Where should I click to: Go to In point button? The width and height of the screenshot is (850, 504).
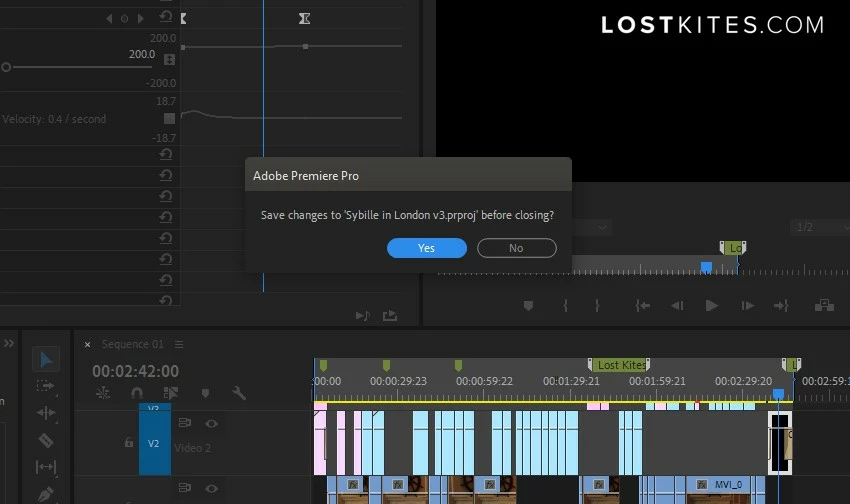(642, 306)
